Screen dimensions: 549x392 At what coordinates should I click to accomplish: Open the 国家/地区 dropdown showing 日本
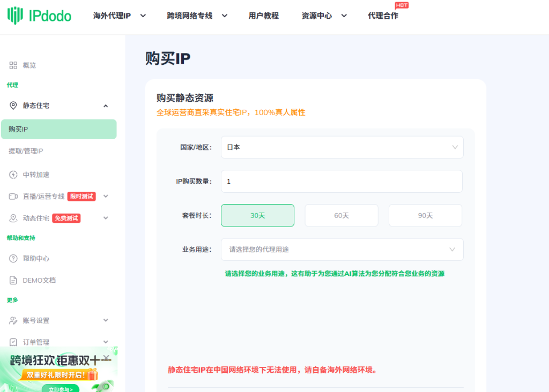point(342,147)
